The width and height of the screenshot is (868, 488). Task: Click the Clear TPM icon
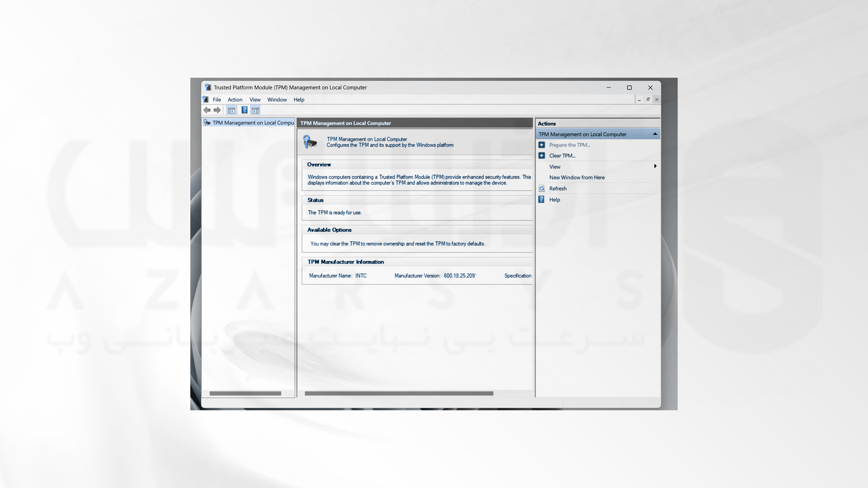tap(541, 155)
